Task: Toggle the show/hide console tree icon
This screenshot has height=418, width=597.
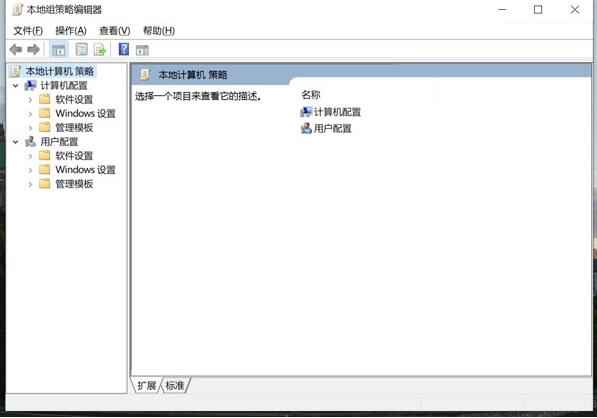Action: 59,49
